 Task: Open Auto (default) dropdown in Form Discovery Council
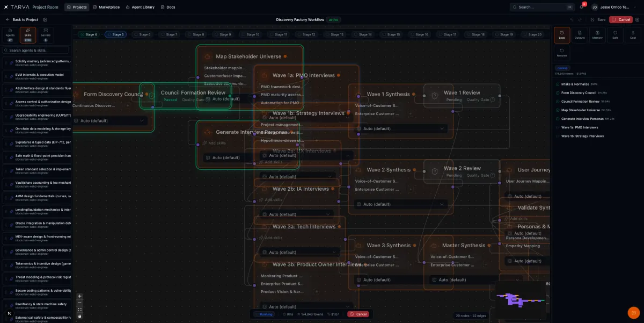tap(109, 120)
